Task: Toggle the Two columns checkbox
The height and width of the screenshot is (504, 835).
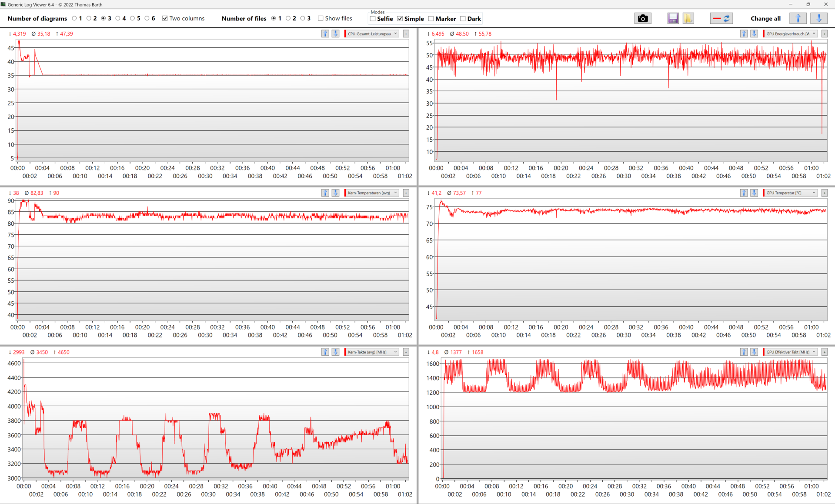Action: tap(165, 18)
